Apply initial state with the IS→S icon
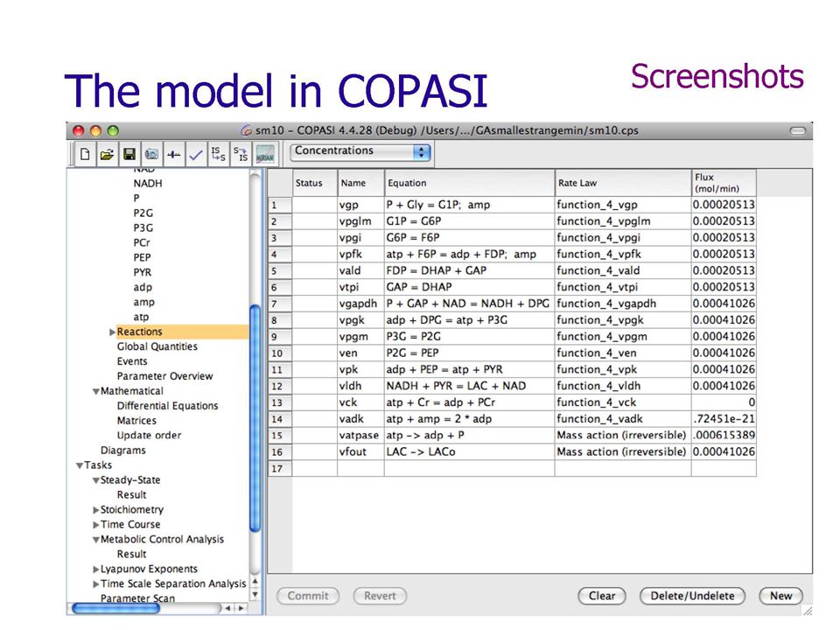This screenshot has width=840, height=630. click(218, 154)
